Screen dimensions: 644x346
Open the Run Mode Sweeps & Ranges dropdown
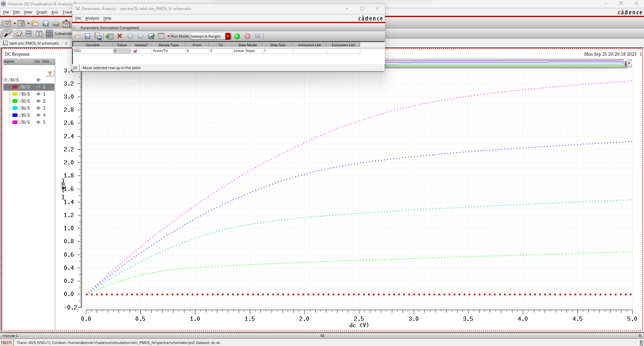click(x=228, y=36)
